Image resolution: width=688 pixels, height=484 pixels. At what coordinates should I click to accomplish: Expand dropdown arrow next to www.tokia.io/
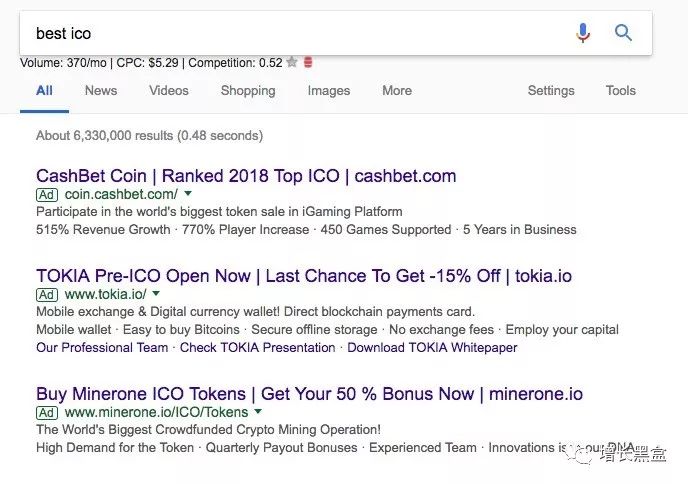coord(156,293)
